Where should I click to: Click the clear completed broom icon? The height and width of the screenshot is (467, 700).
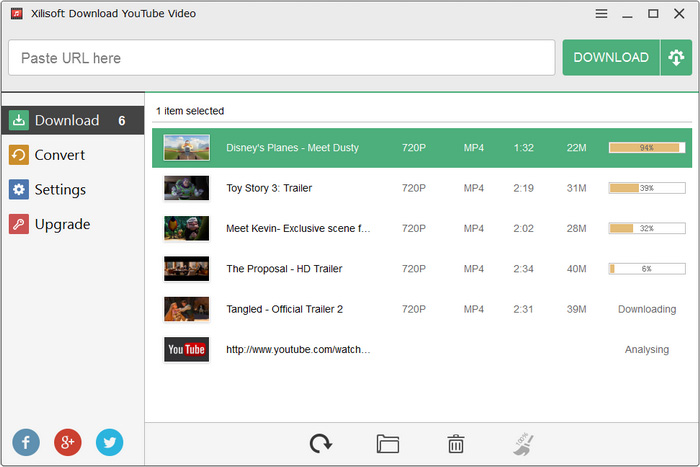point(523,444)
